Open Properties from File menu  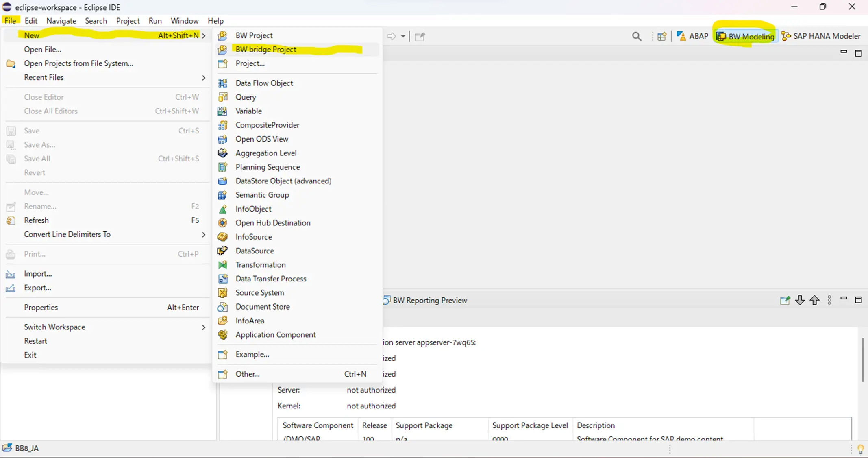click(107, 308)
